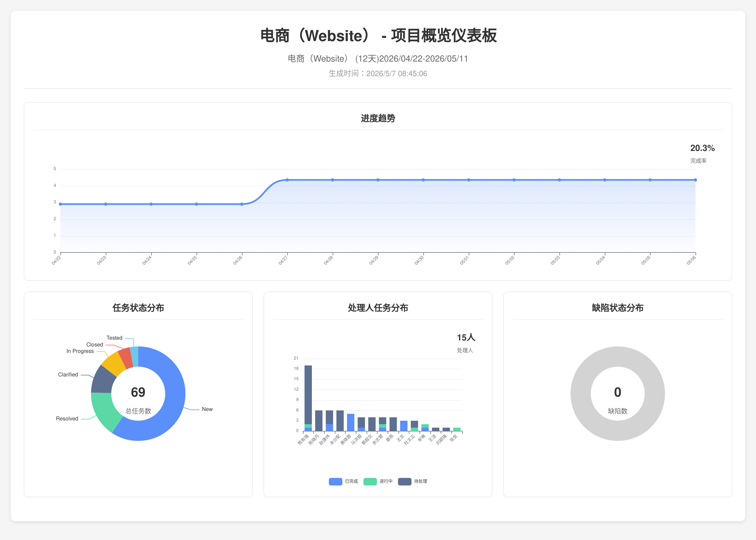Toggle the 进行中 legend swatch
756x540 pixels.
370,481
